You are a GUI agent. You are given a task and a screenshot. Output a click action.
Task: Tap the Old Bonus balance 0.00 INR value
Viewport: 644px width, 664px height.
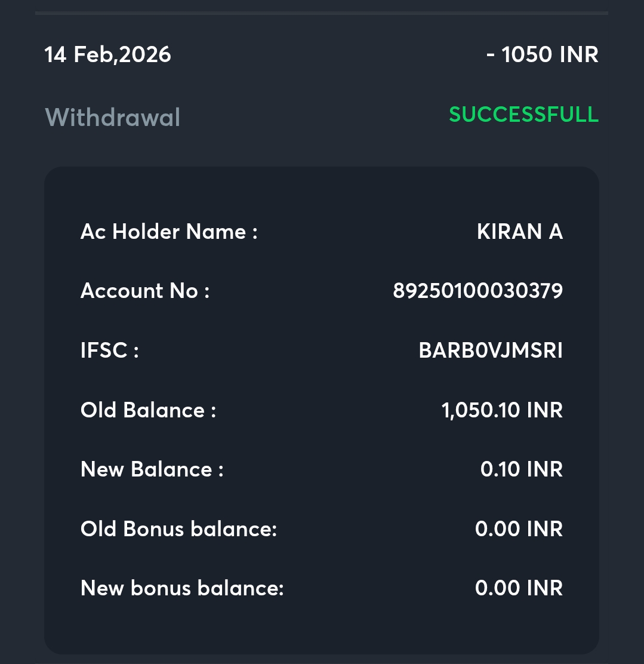tap(519, 529)
